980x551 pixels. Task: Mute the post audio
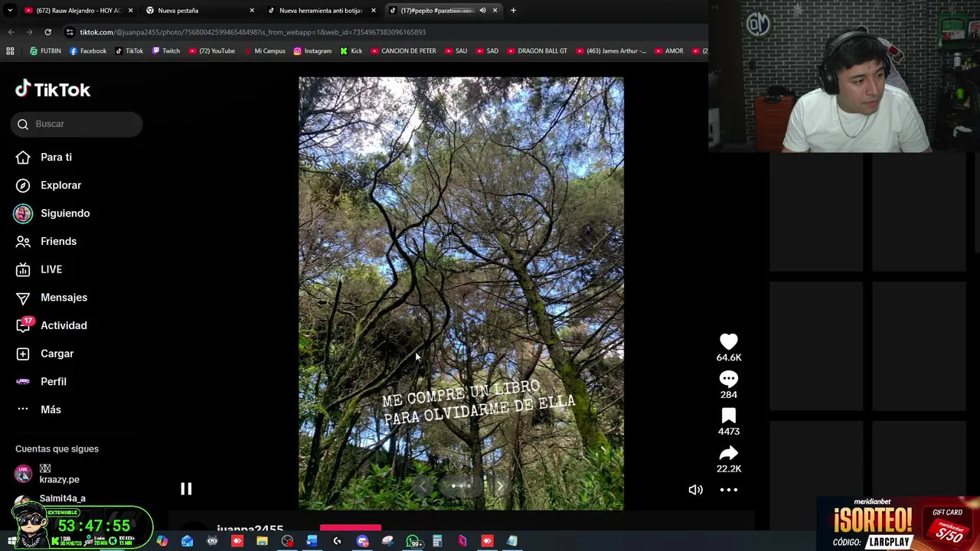coord(695,490)
